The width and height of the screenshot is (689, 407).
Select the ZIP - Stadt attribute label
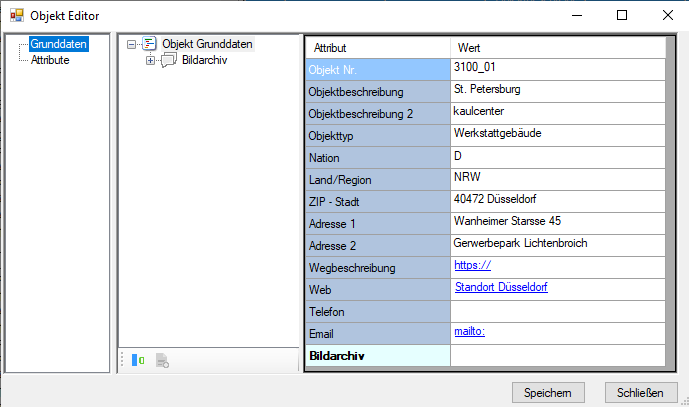[x=378, y=201]
